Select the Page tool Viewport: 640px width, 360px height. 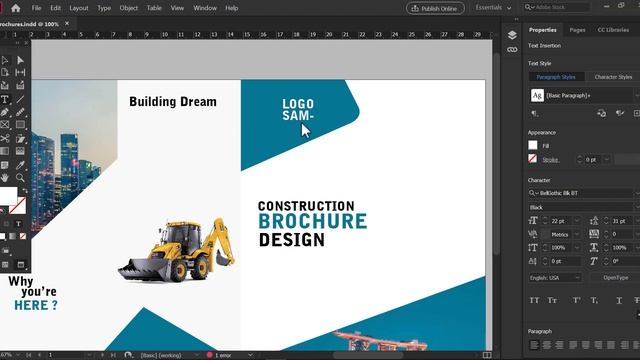pyautogui.click(x=5, y=73)
